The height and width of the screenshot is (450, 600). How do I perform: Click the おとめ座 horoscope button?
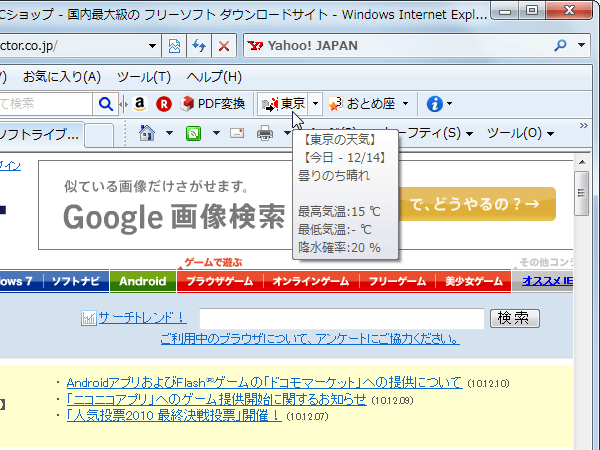coord(362,104)
